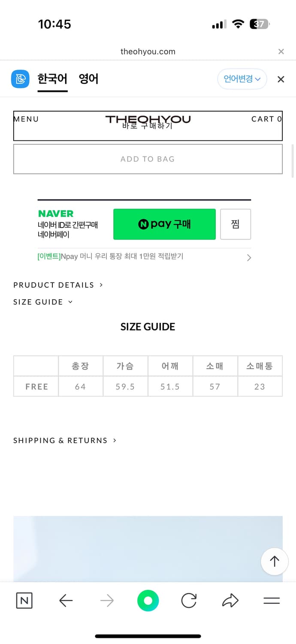Image resolution: width=296 pixels, height=644 pixels.
Task: Tap the share arrow icon
Action: click(230, 601)
